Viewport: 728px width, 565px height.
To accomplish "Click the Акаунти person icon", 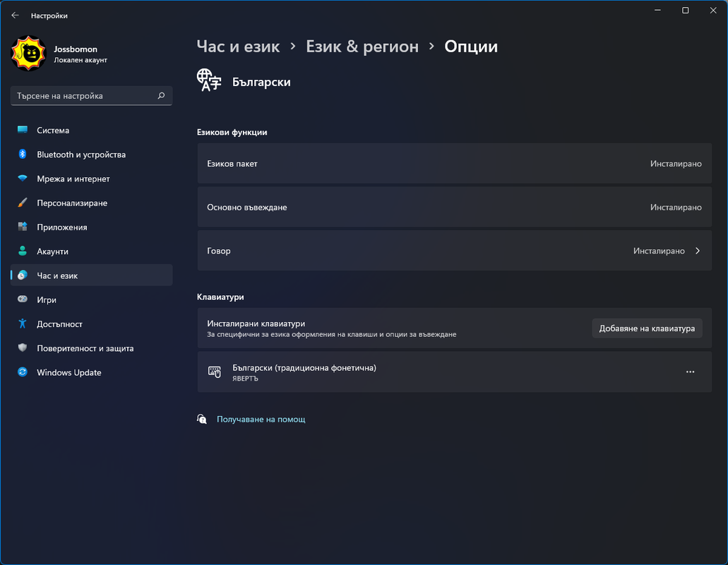I will [x=23, y=251].
